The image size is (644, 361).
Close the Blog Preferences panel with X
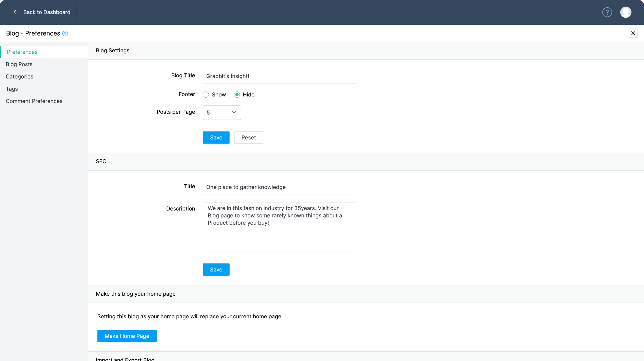pyautogui.click(x=633, y=33)
